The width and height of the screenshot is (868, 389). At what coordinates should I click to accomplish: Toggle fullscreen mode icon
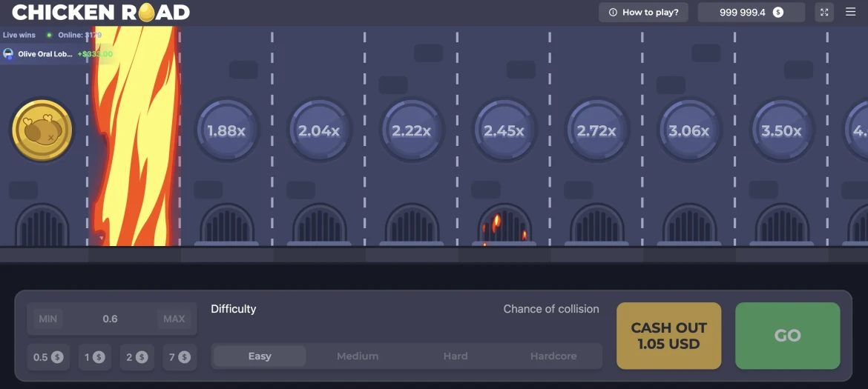[824, 12]
